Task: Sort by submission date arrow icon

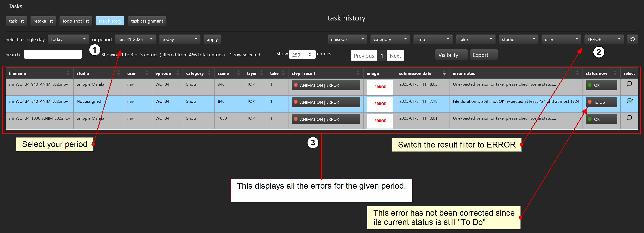Action: 444,73
